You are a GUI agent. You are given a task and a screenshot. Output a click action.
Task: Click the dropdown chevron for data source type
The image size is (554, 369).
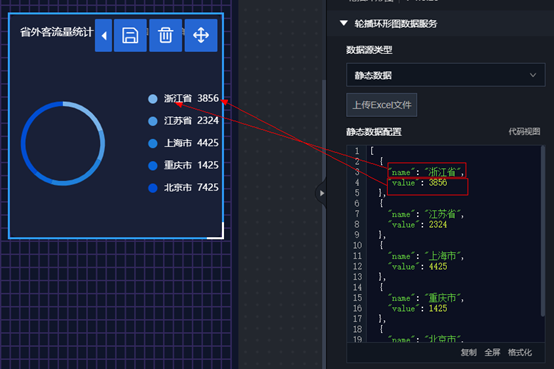click(x=533, y=75)
